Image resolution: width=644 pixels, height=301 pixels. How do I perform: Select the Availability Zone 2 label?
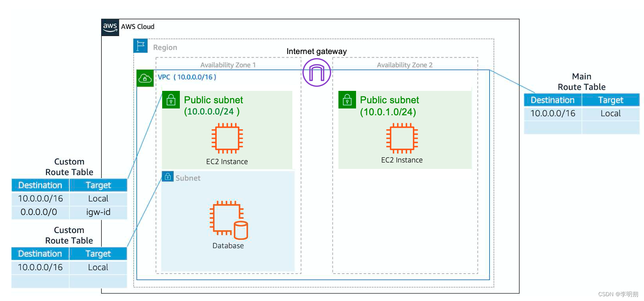coord(405,65)
